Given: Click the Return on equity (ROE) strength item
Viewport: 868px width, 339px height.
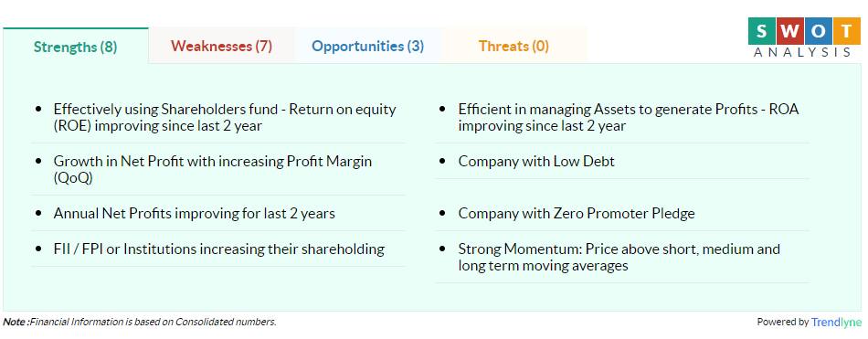Looking at the screenshot, I should point(218,118).
